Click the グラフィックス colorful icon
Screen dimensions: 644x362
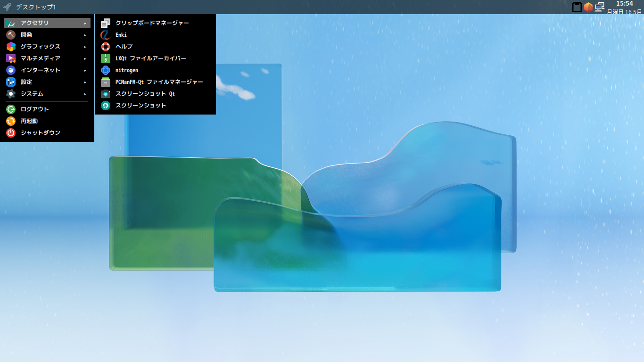coord(11,47)
